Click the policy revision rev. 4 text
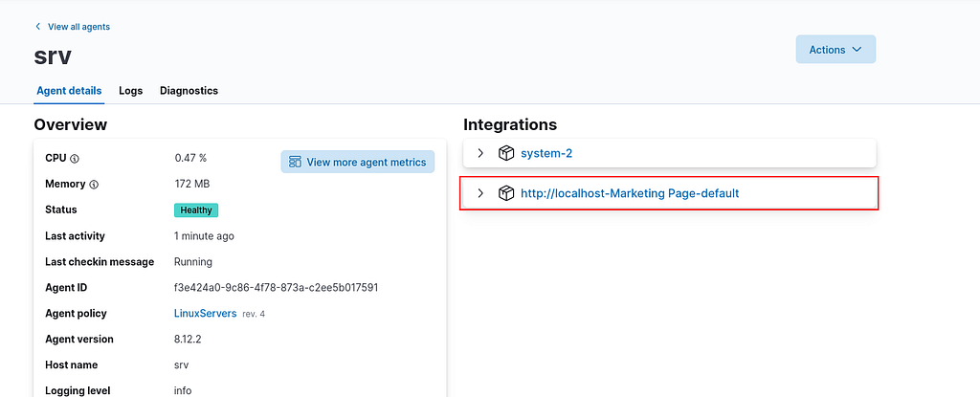Screen dimensions: 980x397 pyautogui.click(x=253, y=314)
